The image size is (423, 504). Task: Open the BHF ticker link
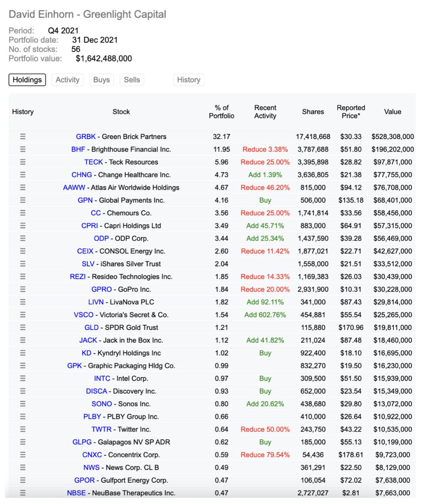78,149
